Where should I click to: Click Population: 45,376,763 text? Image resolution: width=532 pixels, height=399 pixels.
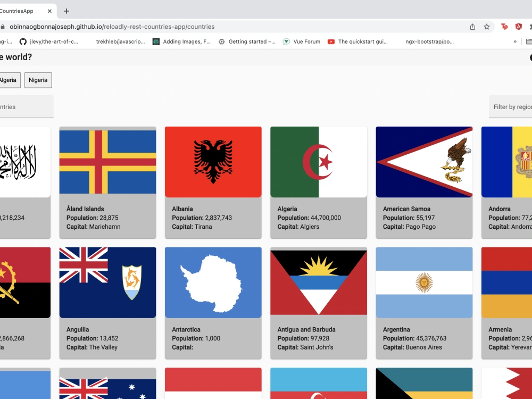click(414, 338)
